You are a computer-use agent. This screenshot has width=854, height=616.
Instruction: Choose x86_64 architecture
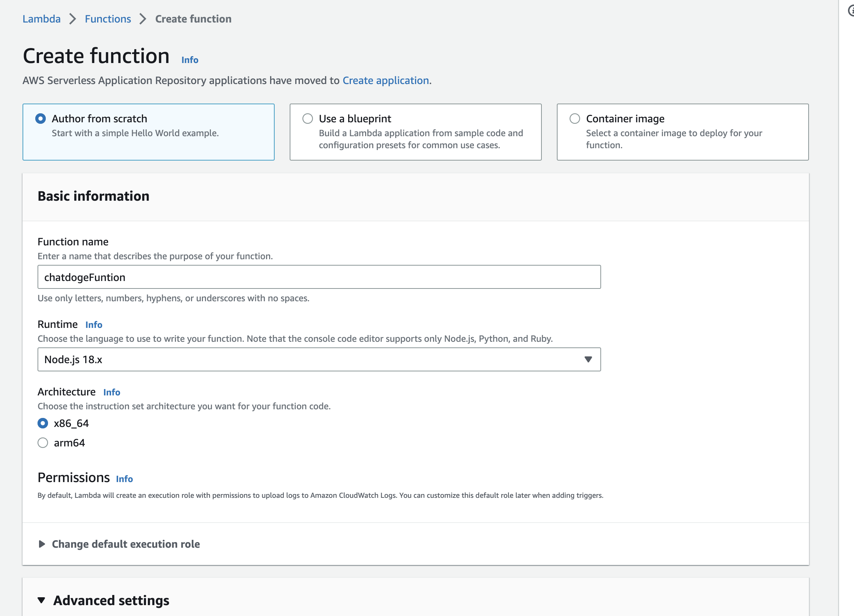click(43, 423)
